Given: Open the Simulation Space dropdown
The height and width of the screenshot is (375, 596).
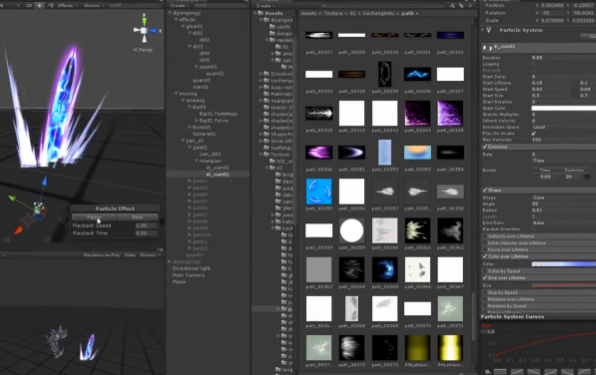Looking at the screenshot, I should [564, 127].
